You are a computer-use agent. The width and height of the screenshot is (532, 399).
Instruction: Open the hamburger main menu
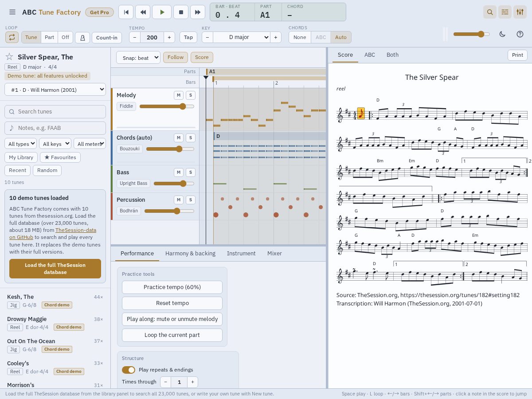tap(12, 12)
